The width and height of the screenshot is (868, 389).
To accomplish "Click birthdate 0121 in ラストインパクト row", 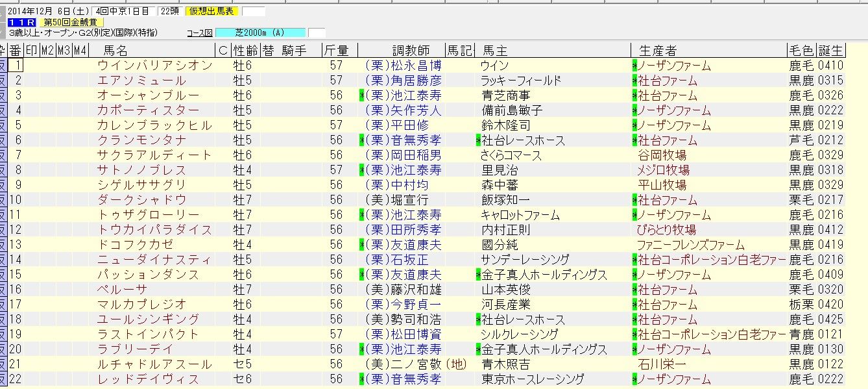I will click(831, 334).
